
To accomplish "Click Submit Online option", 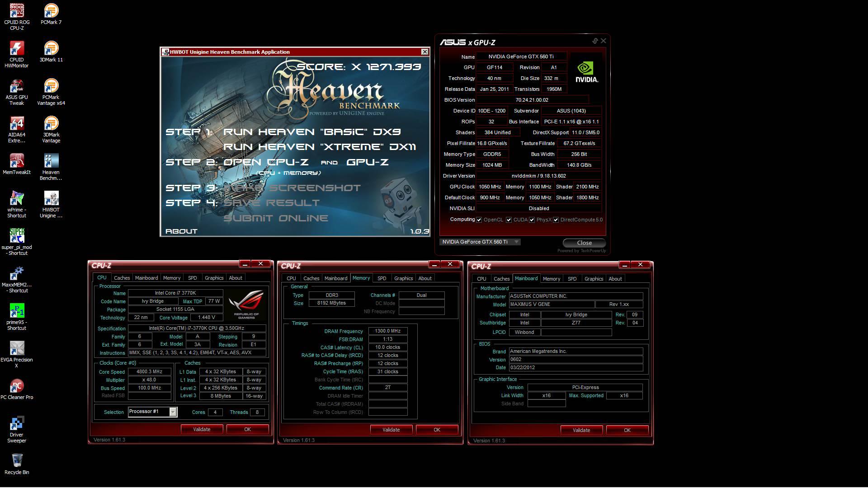I will 276,218.
